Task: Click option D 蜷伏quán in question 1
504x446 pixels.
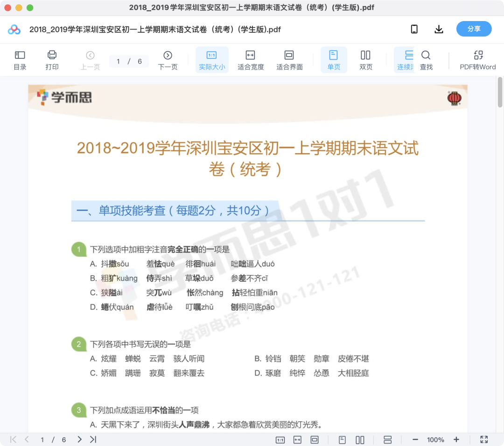Action: [x=112, y=307]
